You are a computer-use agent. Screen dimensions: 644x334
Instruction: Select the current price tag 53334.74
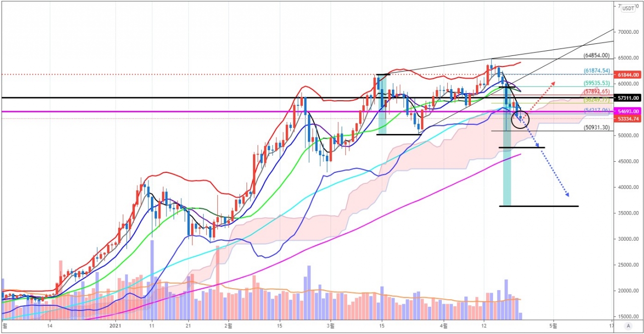coord(629,118)
